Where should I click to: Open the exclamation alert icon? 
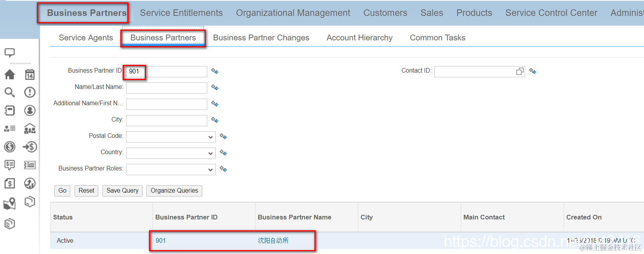tap(30, 92)
